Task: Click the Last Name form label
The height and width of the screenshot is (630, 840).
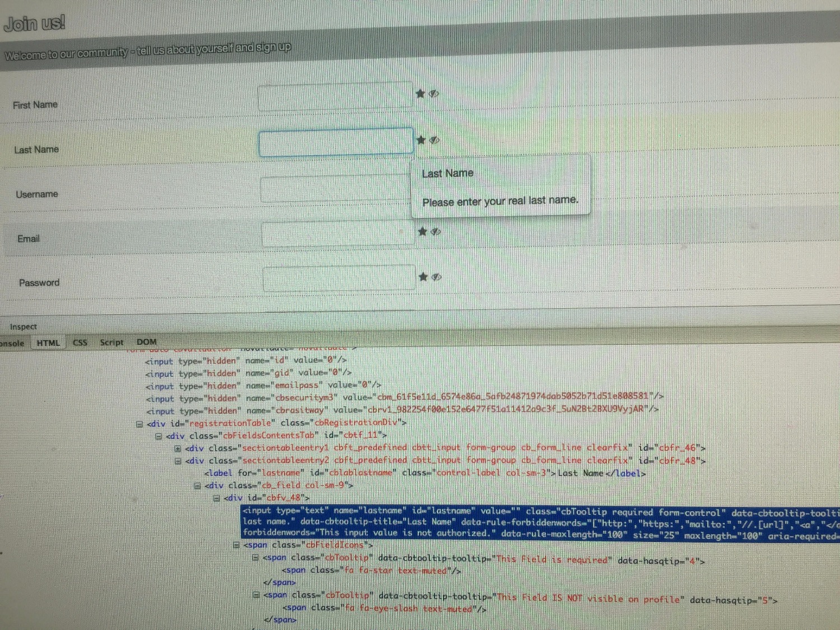Action: [36, 150]
